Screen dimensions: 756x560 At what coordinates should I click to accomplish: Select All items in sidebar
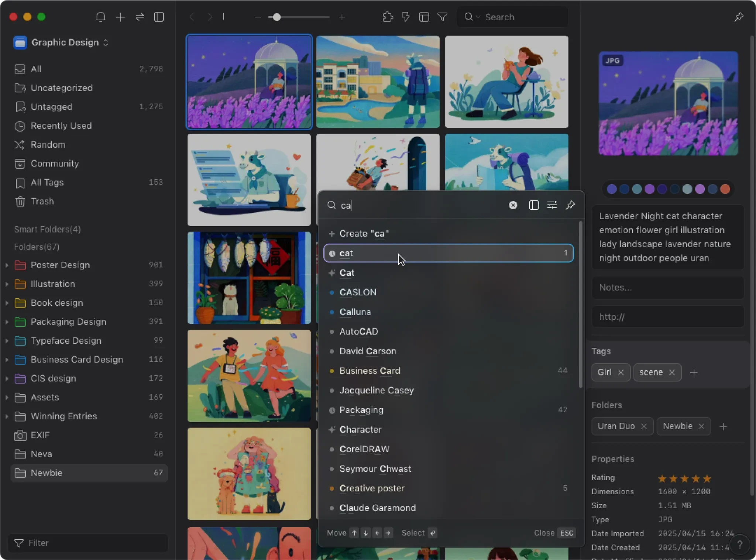[89, 69]
